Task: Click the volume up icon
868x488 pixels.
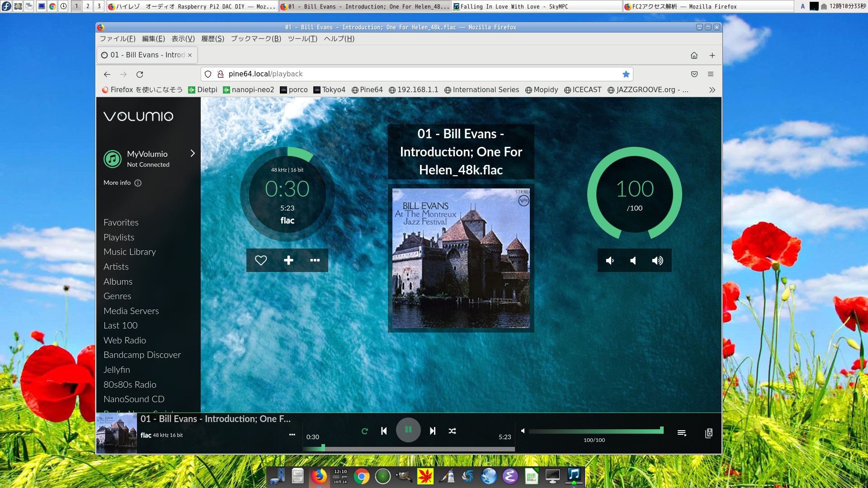Action: point(657,261)
